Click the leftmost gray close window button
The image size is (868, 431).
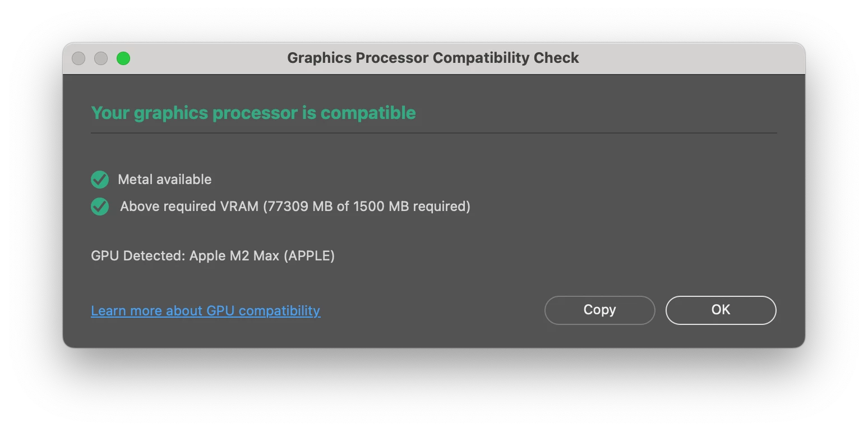[79, 58]
